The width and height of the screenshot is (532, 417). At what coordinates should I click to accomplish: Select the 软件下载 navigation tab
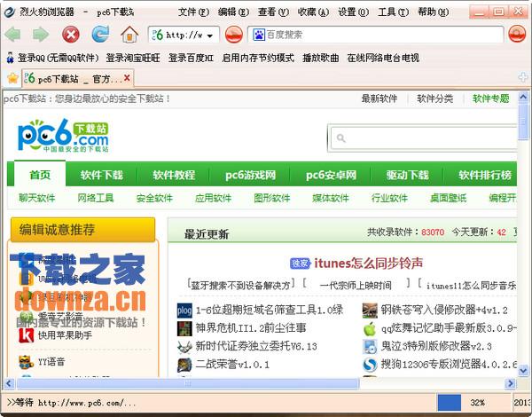[x=101, y=175]
